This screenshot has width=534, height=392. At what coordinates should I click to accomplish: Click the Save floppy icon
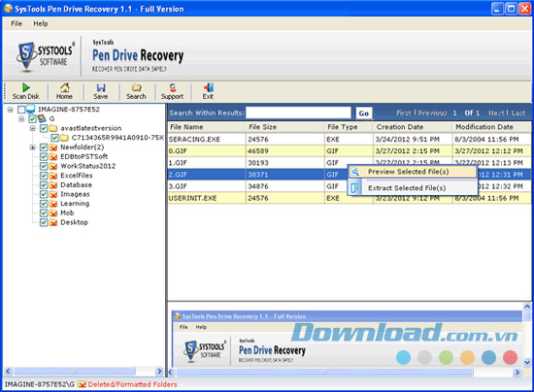click(x=101, y=87)
